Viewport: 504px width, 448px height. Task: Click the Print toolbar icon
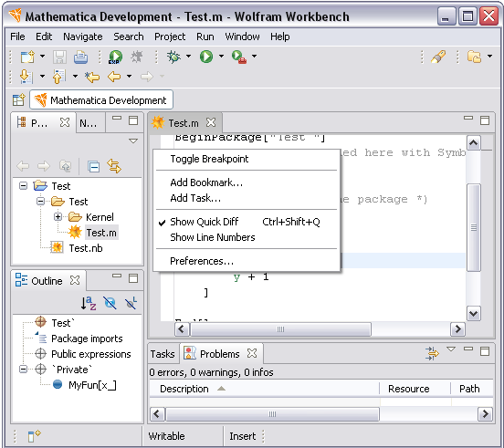tap(80, 57)
